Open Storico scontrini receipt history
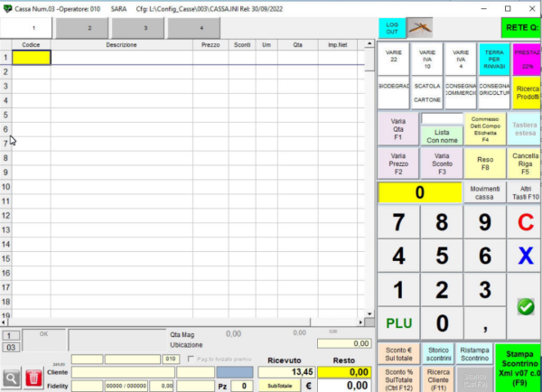Screen dimensions: 542x392 [437, 352]
